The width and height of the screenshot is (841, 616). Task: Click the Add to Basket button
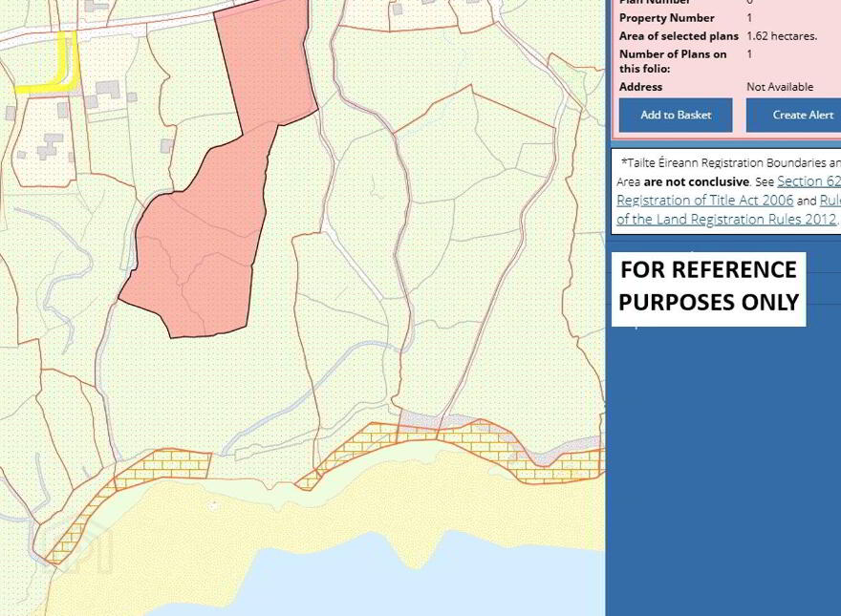pyautogui.click(x=676, y=115)
